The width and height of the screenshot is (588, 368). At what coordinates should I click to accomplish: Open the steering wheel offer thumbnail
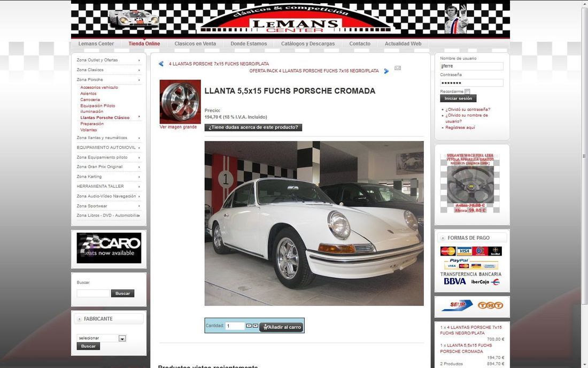coord(470,183)
